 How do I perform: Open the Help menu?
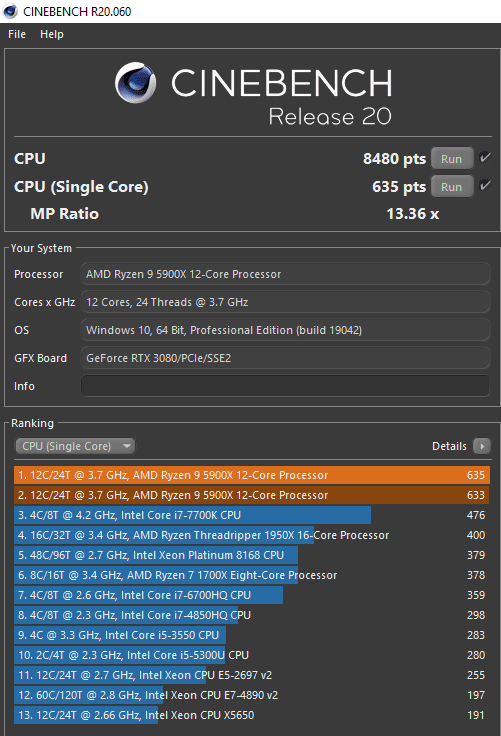(x=52, y=34)
